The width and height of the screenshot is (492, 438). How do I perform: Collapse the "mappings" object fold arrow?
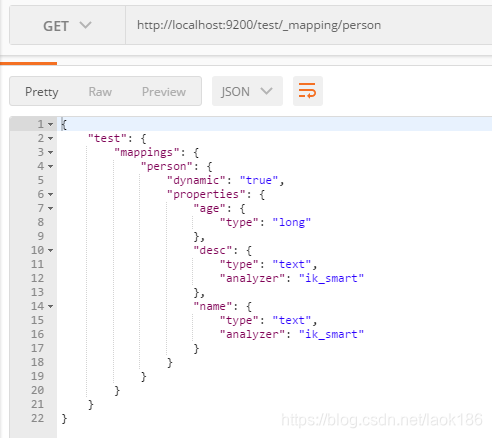[x=50, y=152]
